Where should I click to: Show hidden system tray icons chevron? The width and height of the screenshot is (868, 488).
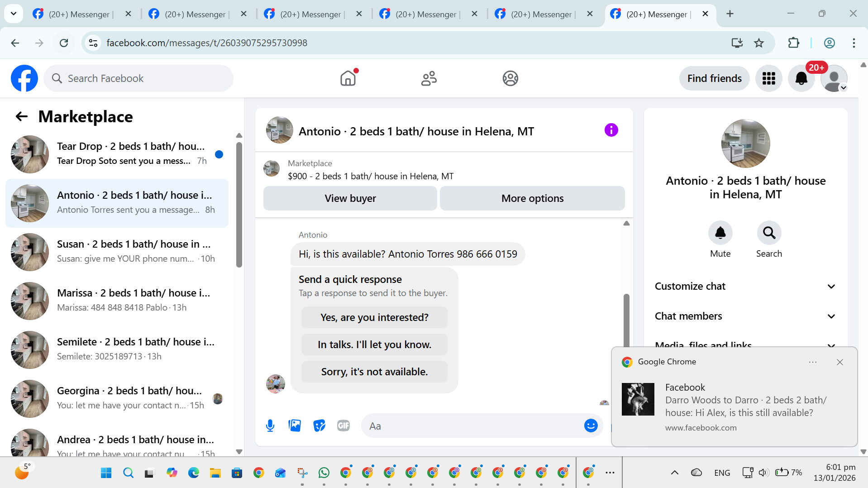click(674, 473)
